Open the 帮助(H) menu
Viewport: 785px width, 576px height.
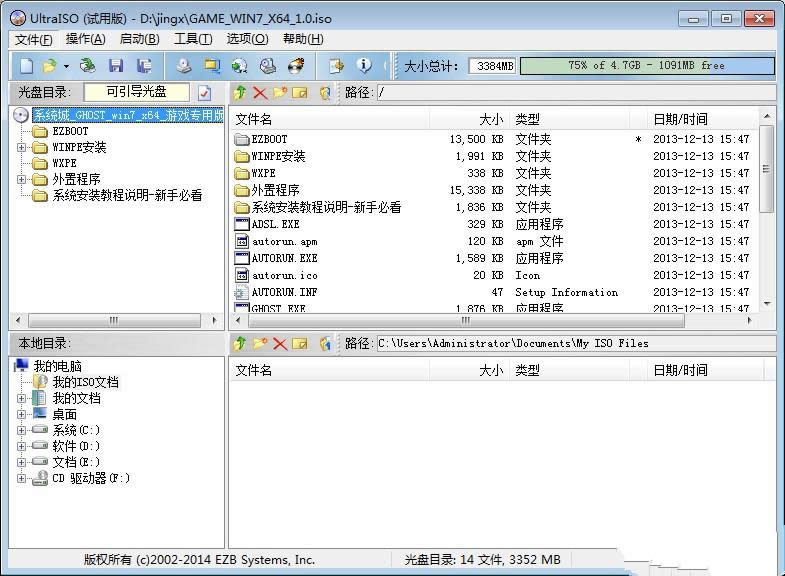303,39
